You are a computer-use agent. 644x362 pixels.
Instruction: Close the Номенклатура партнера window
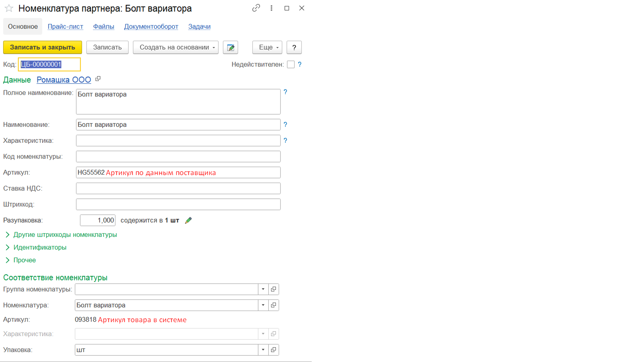[302, 8]
